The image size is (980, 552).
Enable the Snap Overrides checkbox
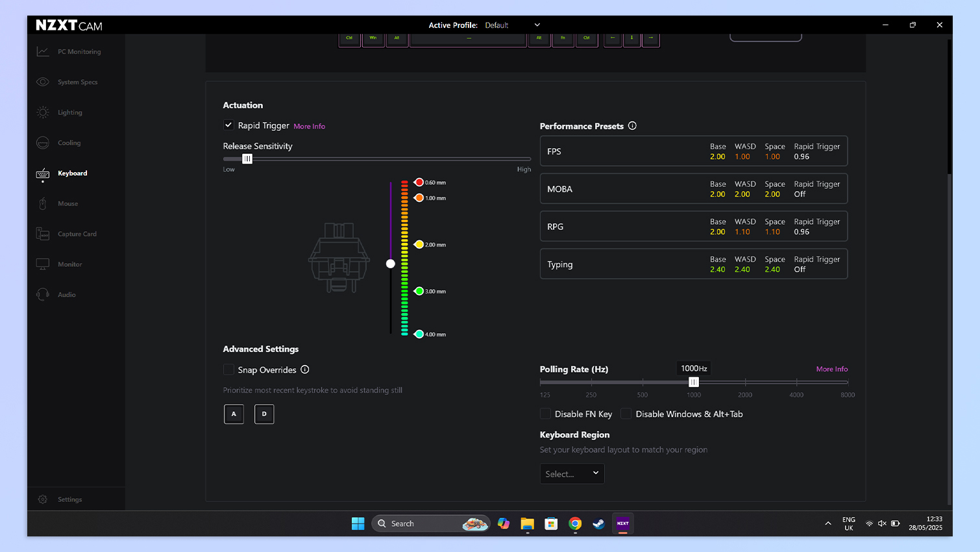[x=228, y=370]
